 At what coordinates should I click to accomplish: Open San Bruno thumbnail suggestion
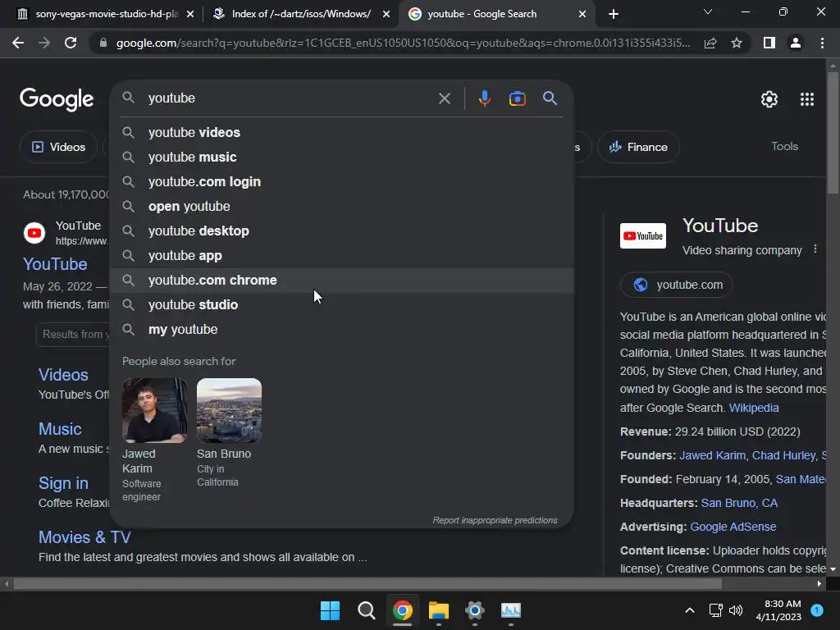[229, 410]
